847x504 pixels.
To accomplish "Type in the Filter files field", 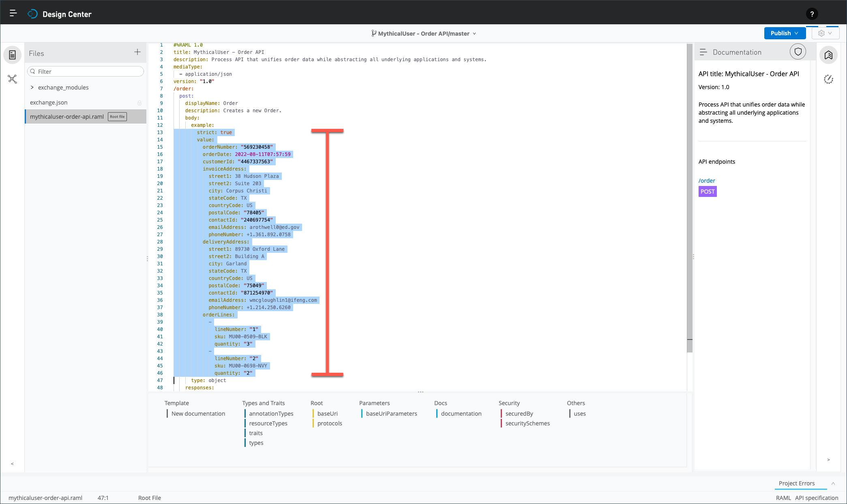I will tap(86, 71).
